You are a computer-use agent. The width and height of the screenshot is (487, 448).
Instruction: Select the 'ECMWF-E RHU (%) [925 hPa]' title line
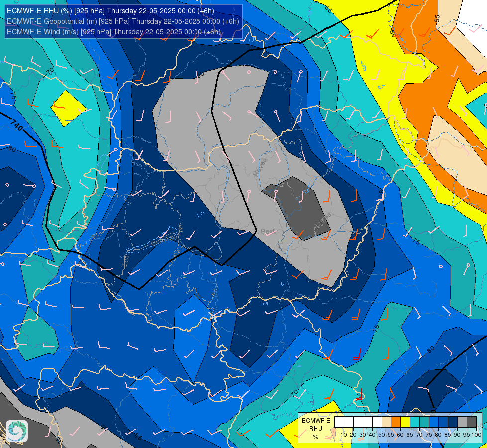(x=110, y=11)
